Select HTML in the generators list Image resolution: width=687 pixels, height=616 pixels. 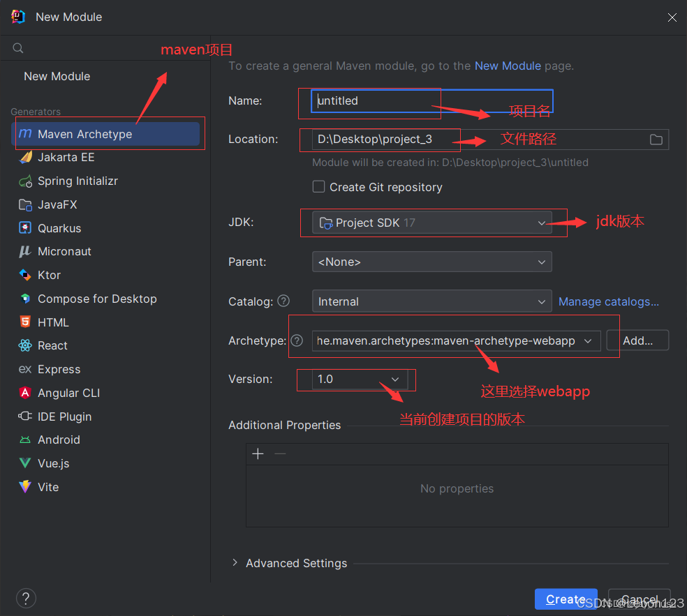click(x=105, y=322)
